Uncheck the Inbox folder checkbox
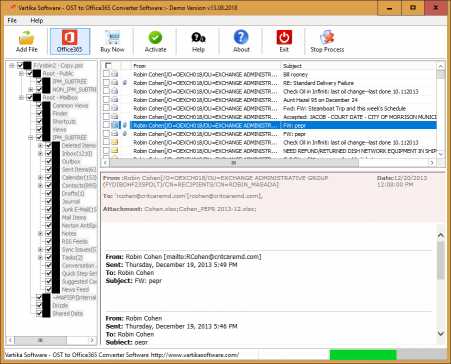The width and height of the screenshot is (451, 364). pyautogui.click(x=48, y=153)
